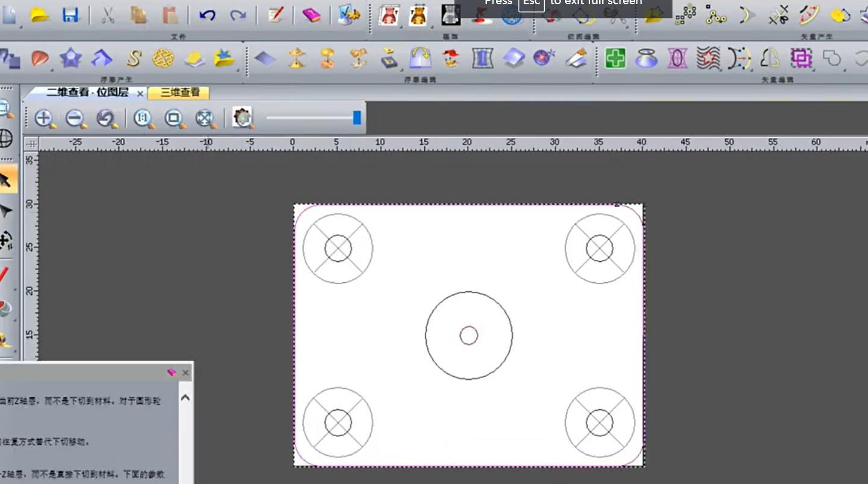
Task: Click the scissors Cut icon
Action: [108, 16]
